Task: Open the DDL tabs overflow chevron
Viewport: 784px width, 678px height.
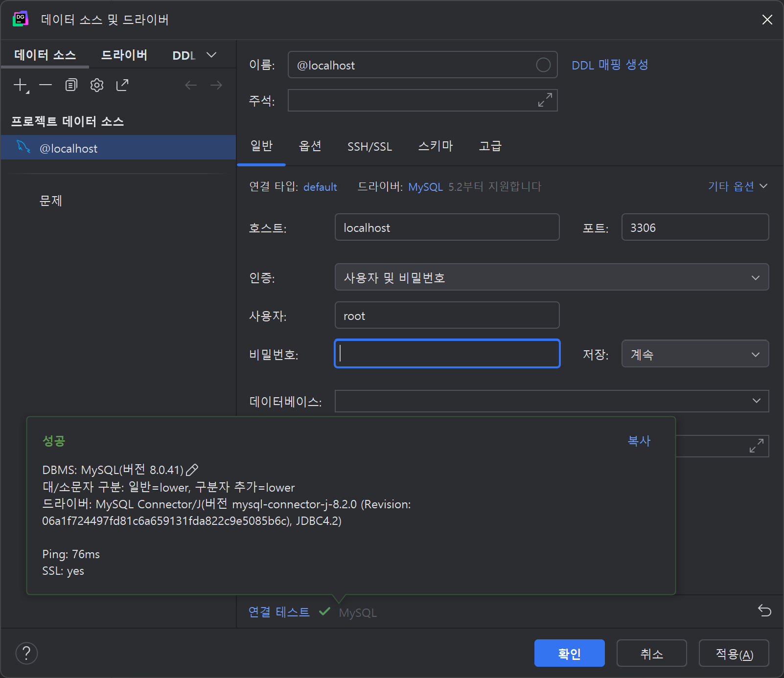Action: (x=211, y=55)
